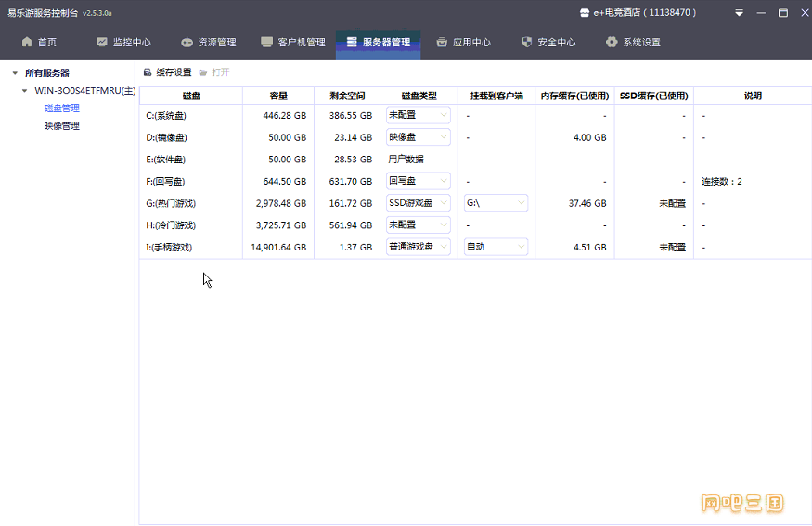The width and height of the screenshot is (812, 526).
Task: Open the title bar dropdown triangle menu
Action: pos(739,13)
